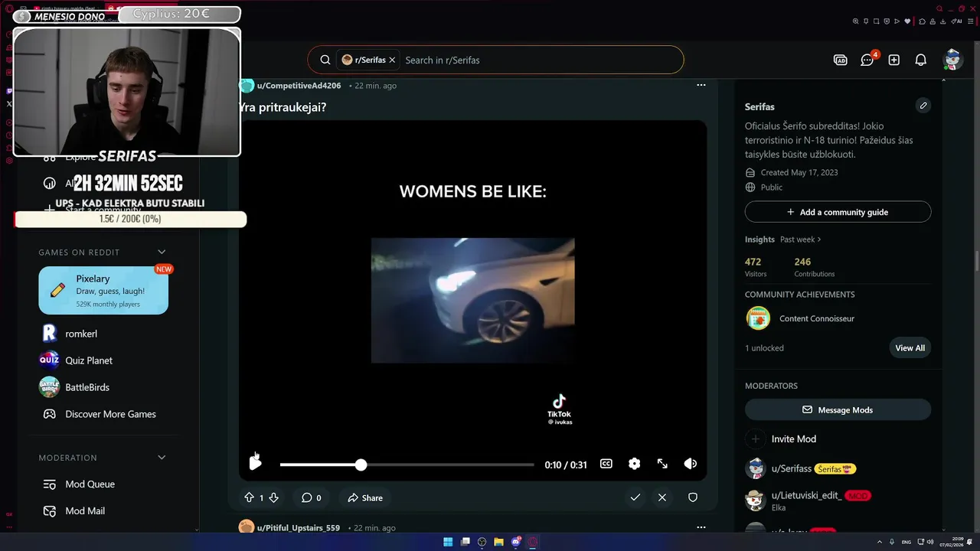Open the options menu for CompetitiveAd4206's post
980x551 pixels.
tap(701, 85)
